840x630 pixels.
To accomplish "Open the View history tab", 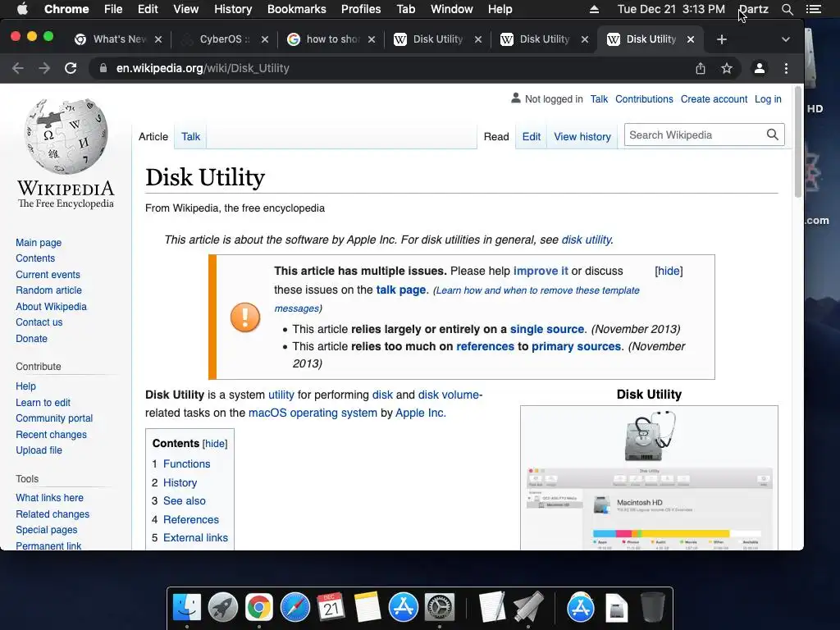I will coord(582,137).
